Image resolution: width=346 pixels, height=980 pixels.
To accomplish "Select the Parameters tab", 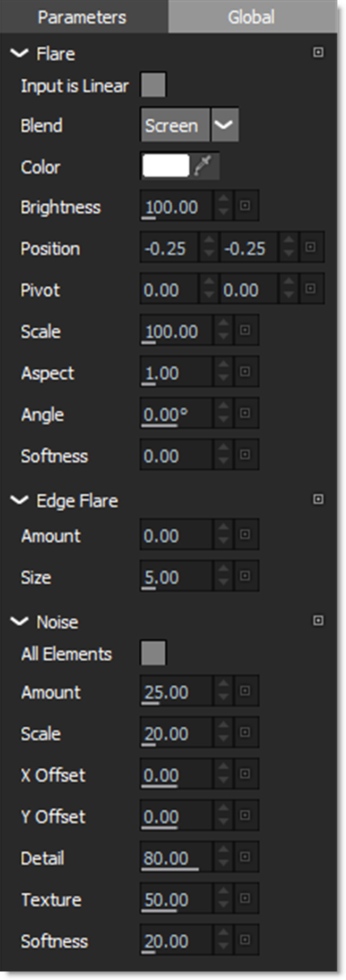I will coord(82,17).
